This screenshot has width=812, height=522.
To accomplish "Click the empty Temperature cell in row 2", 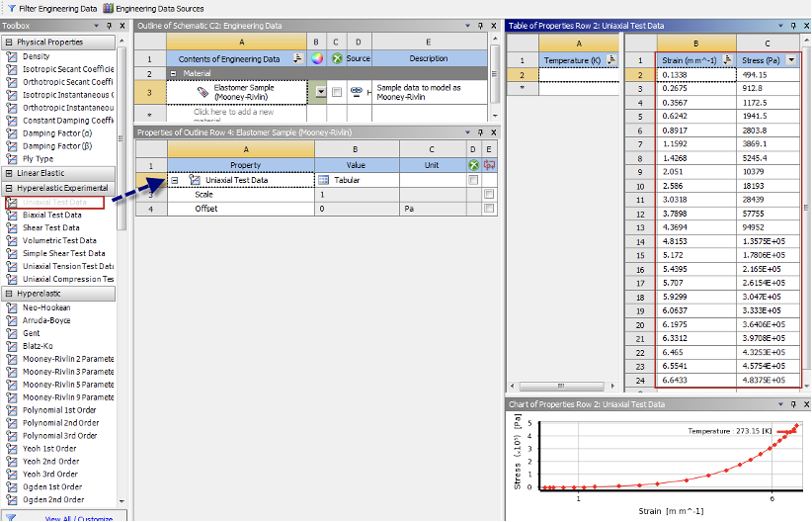I will [579, 75].
